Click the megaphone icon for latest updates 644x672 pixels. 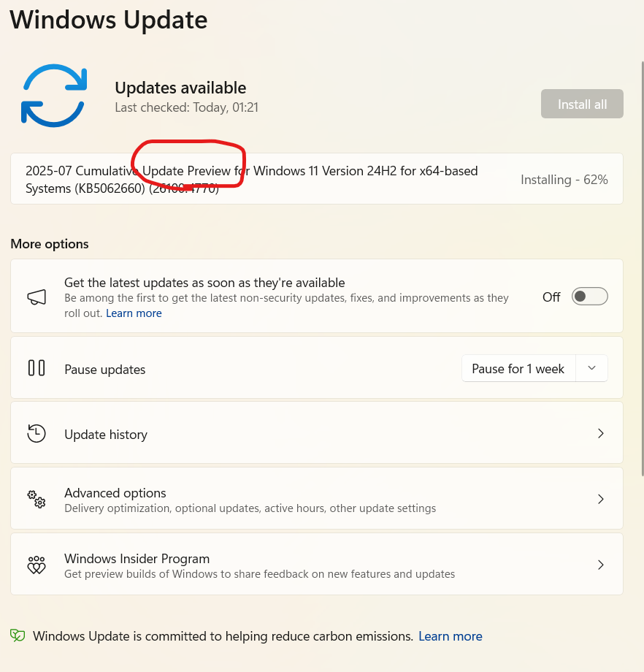pyautogui.click(x=37, y=297)
